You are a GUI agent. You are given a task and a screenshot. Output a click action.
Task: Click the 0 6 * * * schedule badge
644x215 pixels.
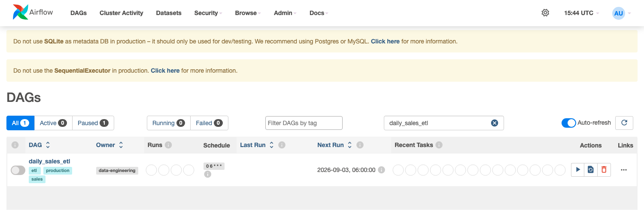[214, 166]
